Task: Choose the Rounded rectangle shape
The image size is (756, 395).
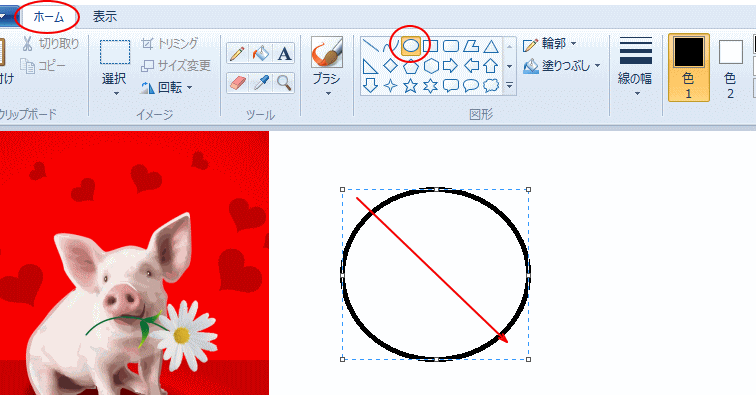Action: (451, 46)
